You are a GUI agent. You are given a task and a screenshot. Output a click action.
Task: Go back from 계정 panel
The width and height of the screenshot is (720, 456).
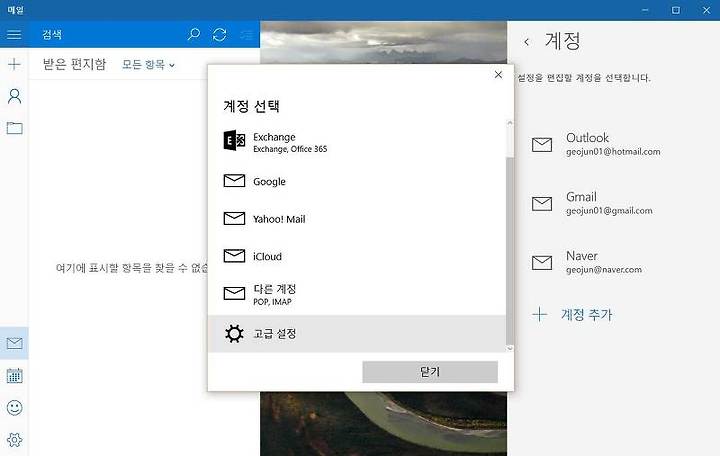[x=527, y=42]
